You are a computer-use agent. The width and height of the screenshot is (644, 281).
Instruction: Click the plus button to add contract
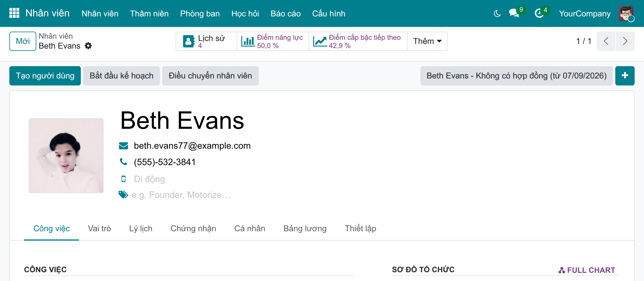(625, 76)
